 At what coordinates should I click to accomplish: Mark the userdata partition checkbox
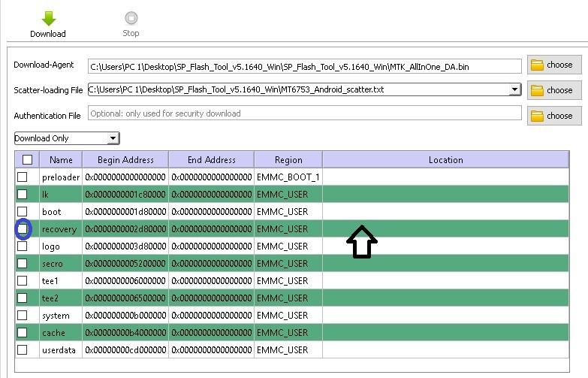23,349
